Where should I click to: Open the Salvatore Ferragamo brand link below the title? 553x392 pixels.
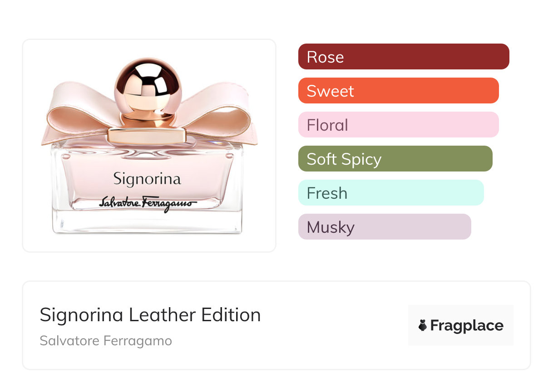click(x=106, y=341)
